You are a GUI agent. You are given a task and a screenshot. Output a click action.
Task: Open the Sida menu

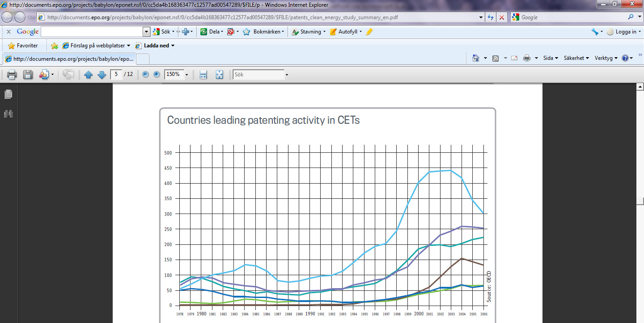pyautogui.click(x=551, y=58)
